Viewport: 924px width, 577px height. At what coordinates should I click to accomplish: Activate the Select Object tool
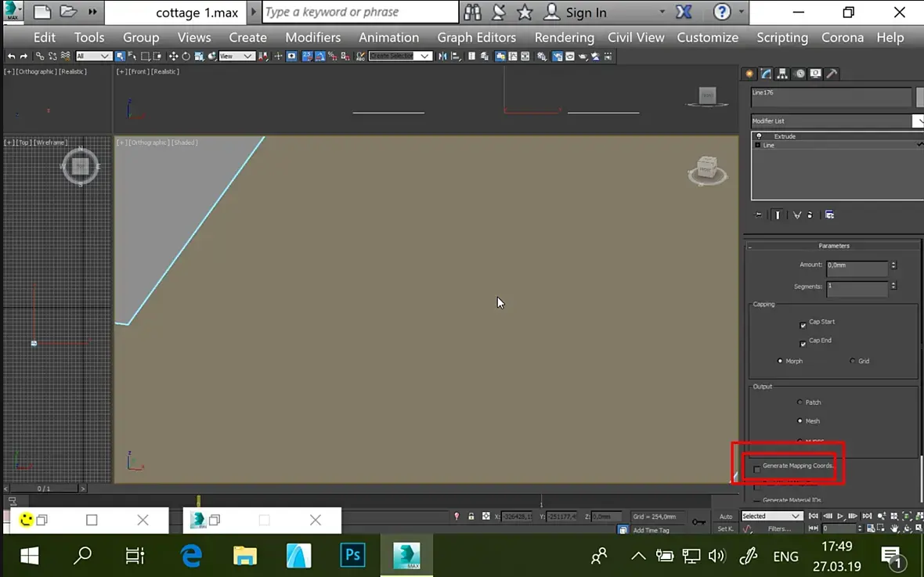(x=120, y=56)
